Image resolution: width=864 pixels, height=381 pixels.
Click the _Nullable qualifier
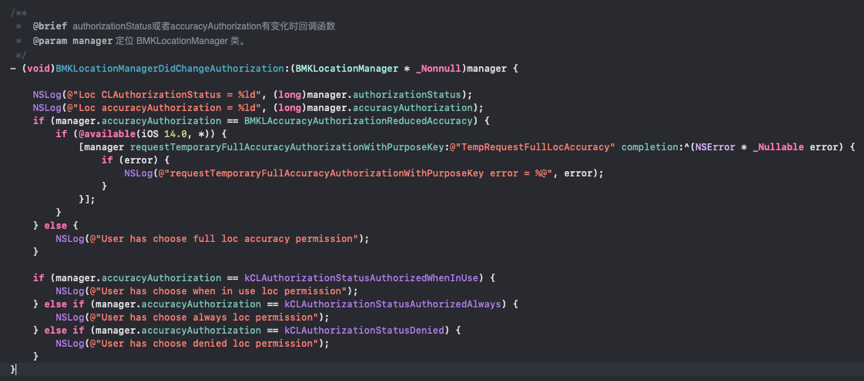tap(777, 147)
